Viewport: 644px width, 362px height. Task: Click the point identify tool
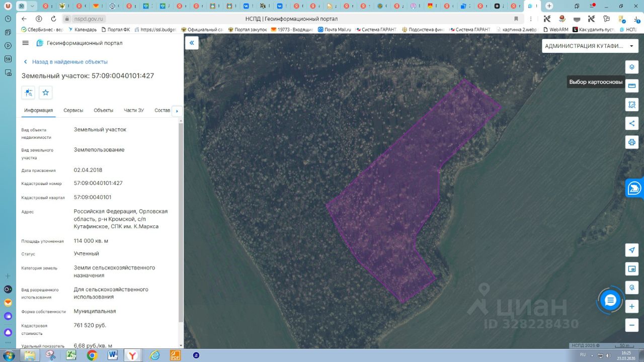click(x=632, y=288)
